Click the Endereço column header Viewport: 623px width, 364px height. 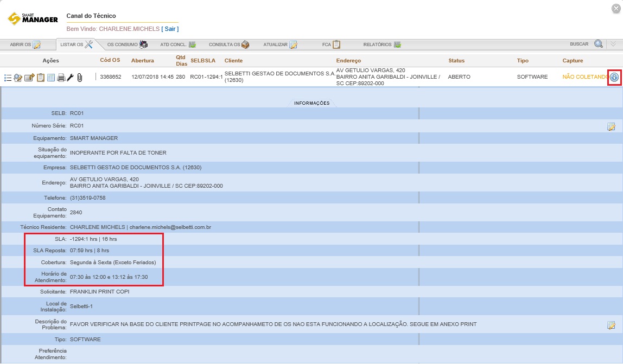pos(348,60)
